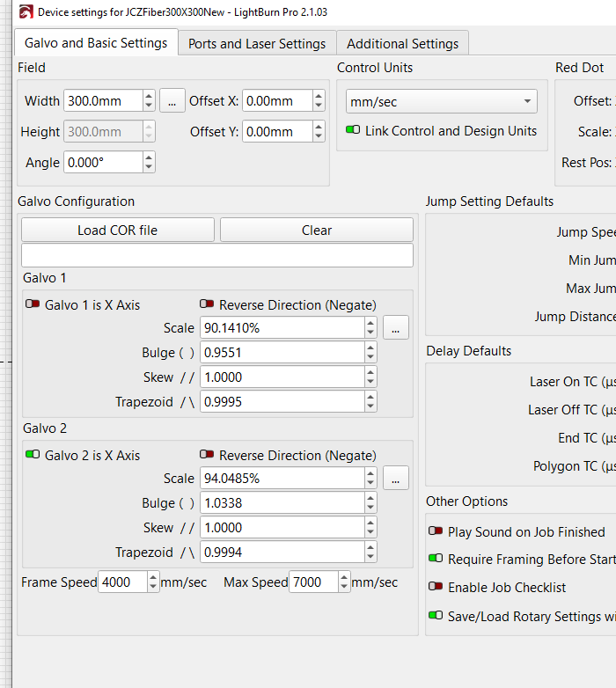Click Load COR file button

pos(118,230)
